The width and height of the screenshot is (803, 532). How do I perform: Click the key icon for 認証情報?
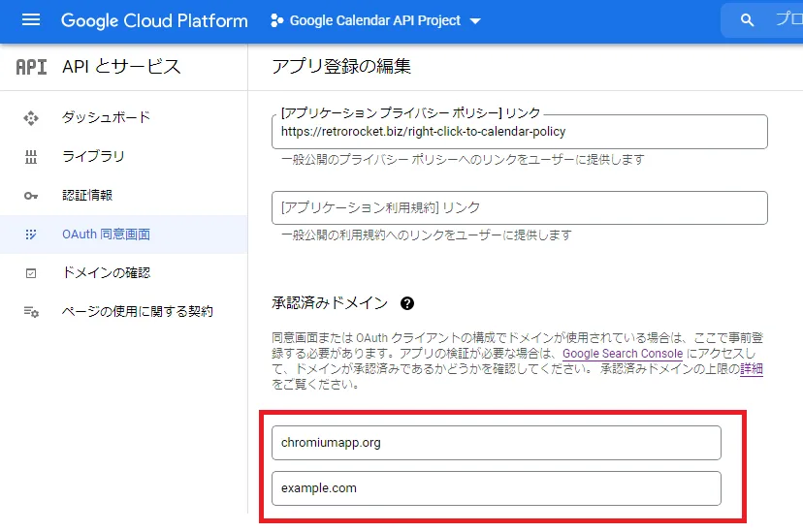click(x=31, y=196)
